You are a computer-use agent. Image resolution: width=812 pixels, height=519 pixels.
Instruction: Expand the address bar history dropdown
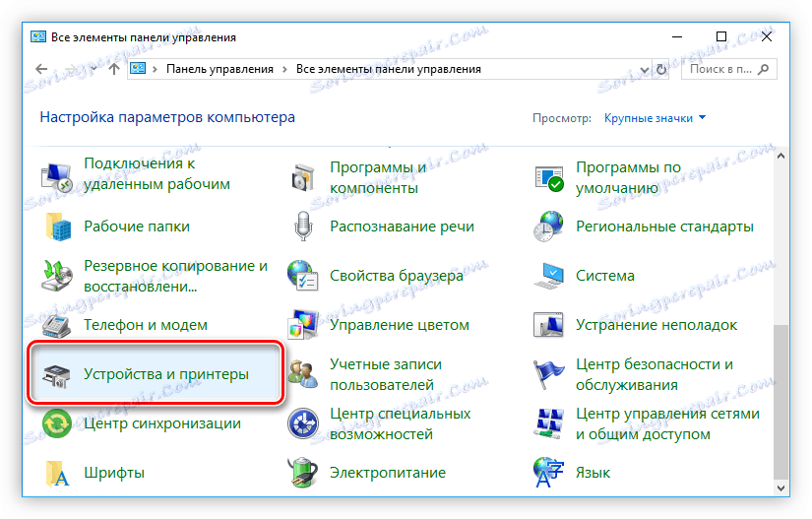[x=645, y=69]
